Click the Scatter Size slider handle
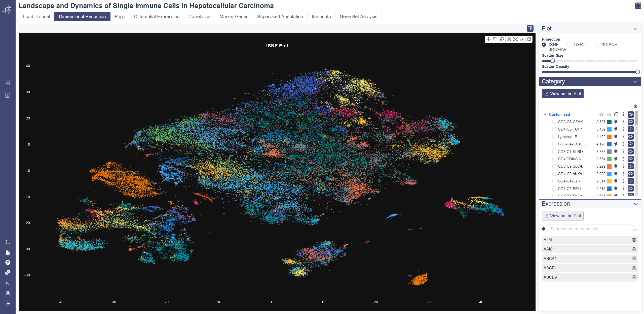 (x=552, y=61)
